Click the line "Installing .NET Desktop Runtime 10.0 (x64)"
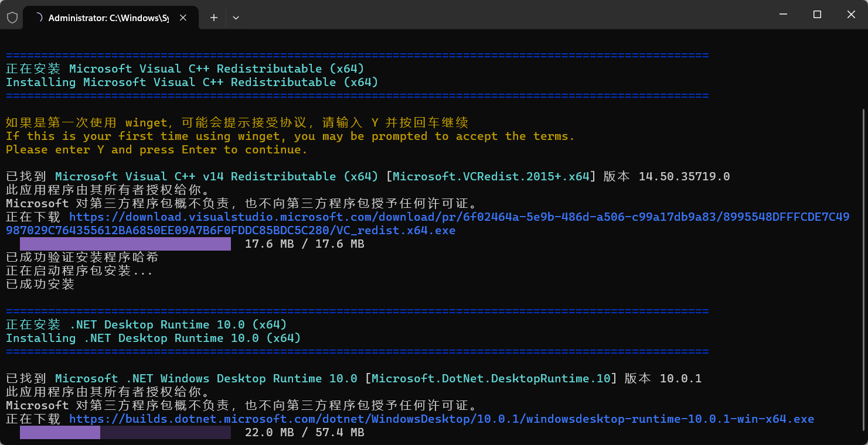 pos(154,338)
